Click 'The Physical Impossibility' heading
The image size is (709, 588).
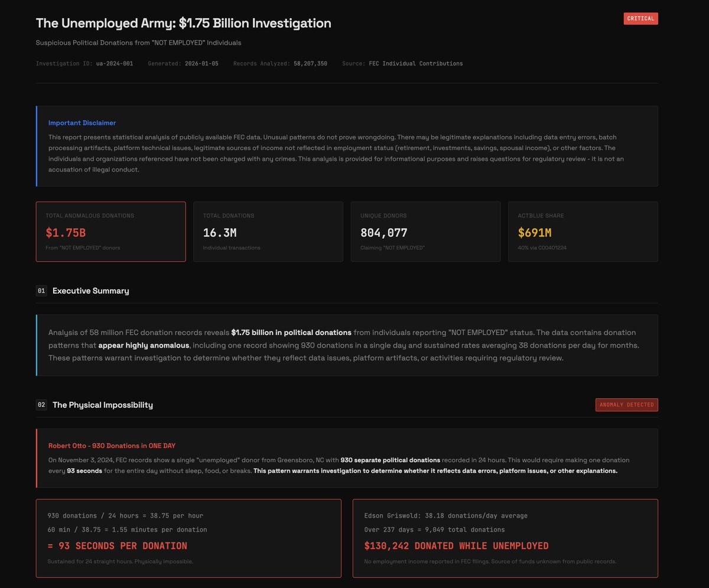103,405
